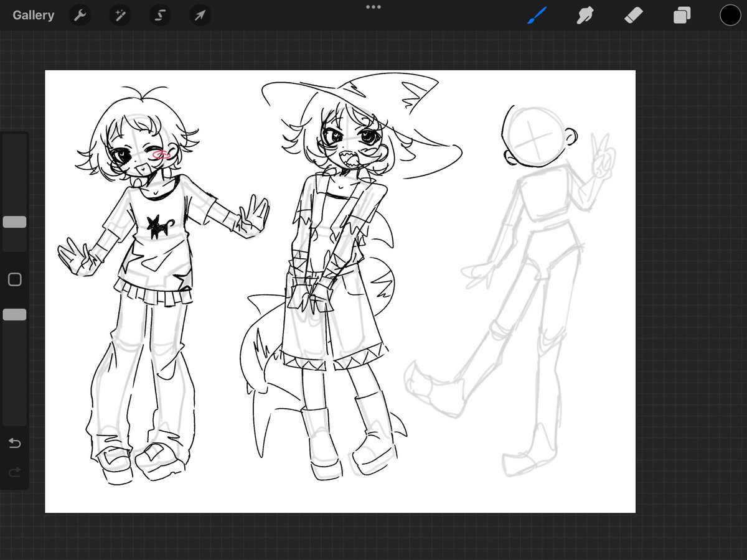Screen dimensions: 747x560
Task: Open the Adjustments magic wand menu
Action: (x=119, y=15)
